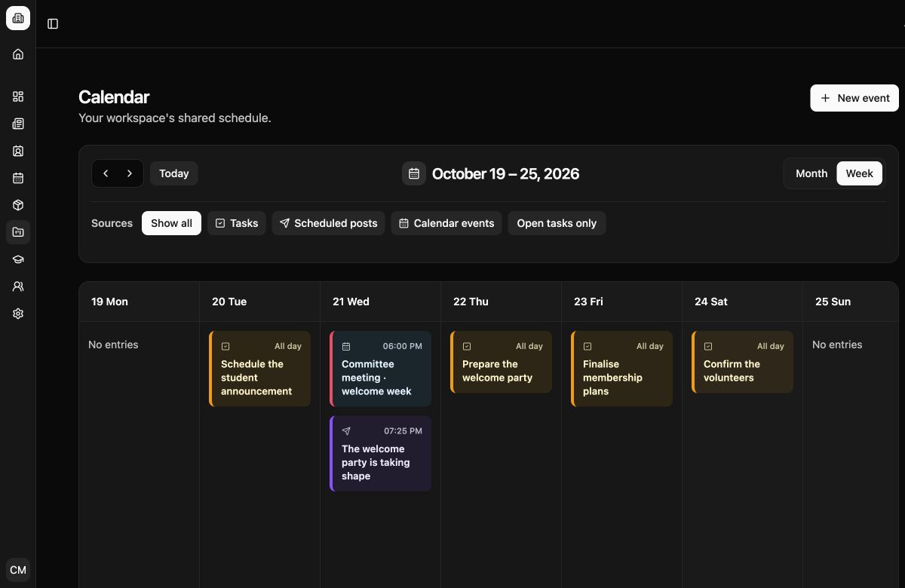Open the CM user avatar
This screenshot has height=588, width=905.
click(18, 570)
